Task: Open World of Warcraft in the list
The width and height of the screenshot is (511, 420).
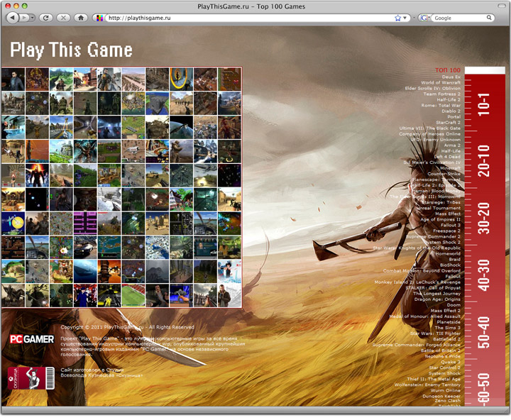Action: coord(441,83)
